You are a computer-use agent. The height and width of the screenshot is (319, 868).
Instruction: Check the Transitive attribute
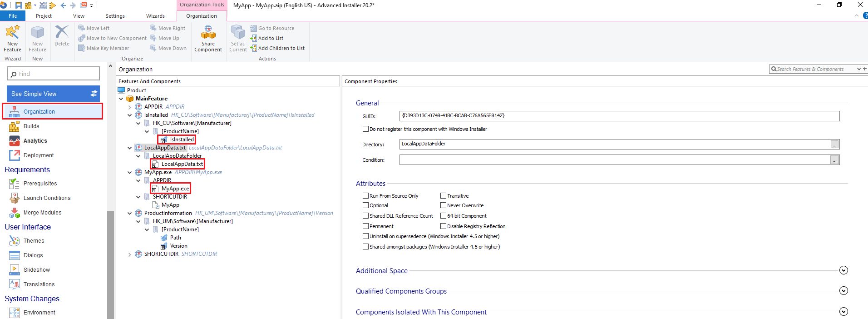(x=443, y=196)
